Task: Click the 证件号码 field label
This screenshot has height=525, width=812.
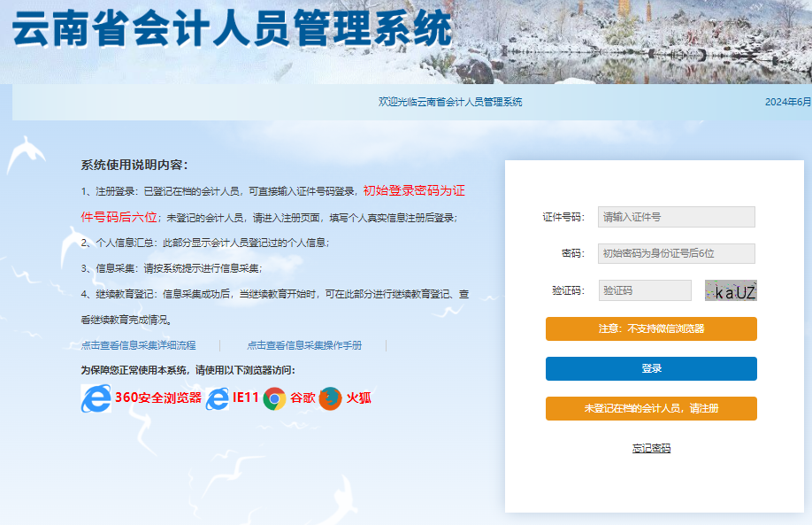Action: (563, 217)
